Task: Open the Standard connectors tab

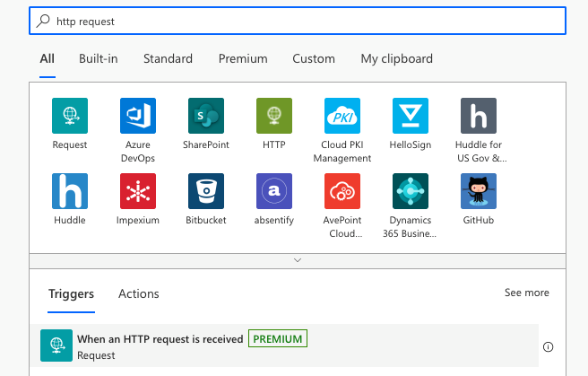Action: [168, 59]
